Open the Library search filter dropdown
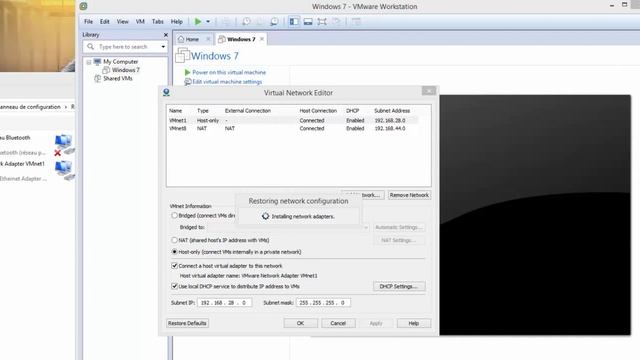Screen dimensions: 640x360 coord(163,47)
